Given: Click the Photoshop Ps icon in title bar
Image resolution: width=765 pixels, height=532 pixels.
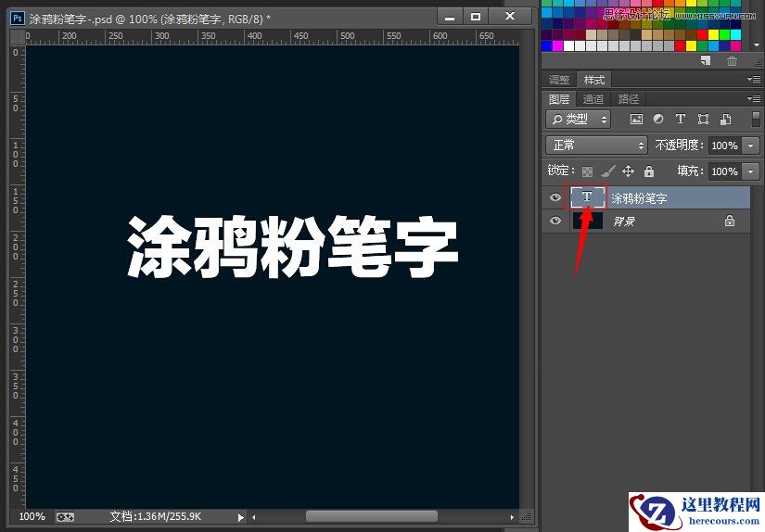Looking at the screenshot, I should pos(18,19).
